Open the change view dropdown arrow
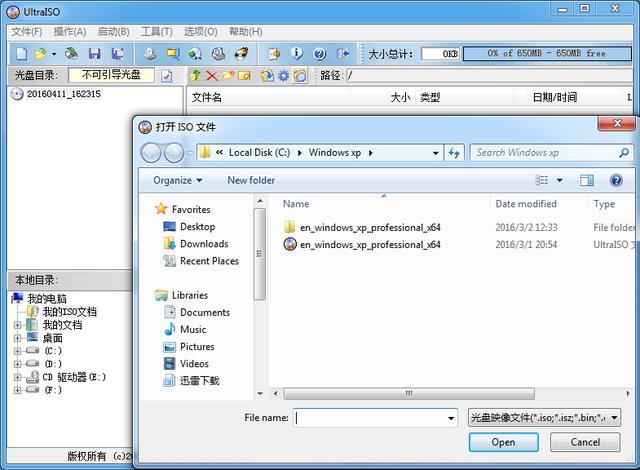Image resolution: width=640 pixels, height=470 pixels. 560,180
